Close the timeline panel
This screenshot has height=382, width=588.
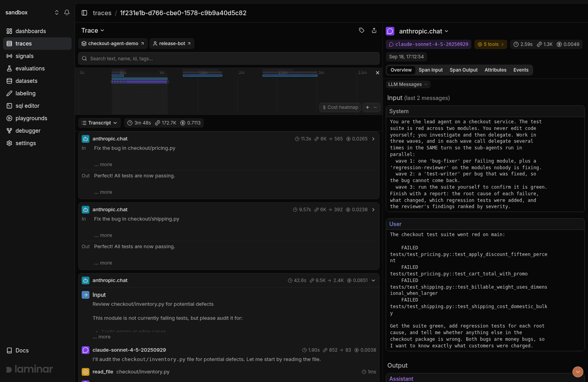tap(377, 73)
